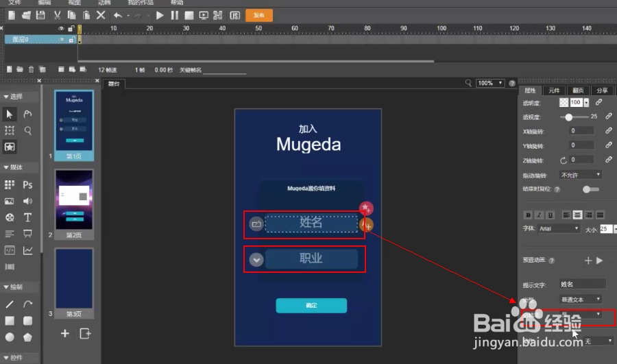
Task: Select the Text T tool
Action: click(x=27, y=217)
